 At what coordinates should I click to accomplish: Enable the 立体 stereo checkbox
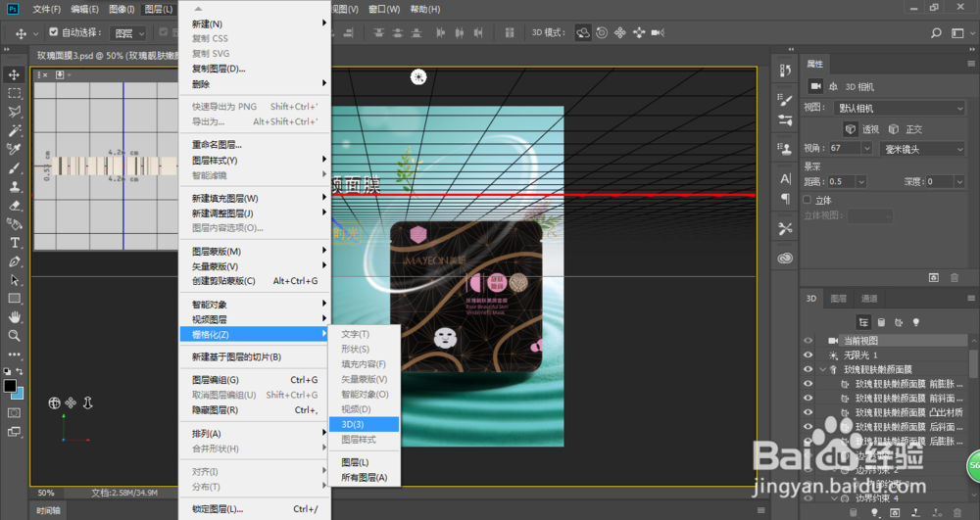(808, 200)
